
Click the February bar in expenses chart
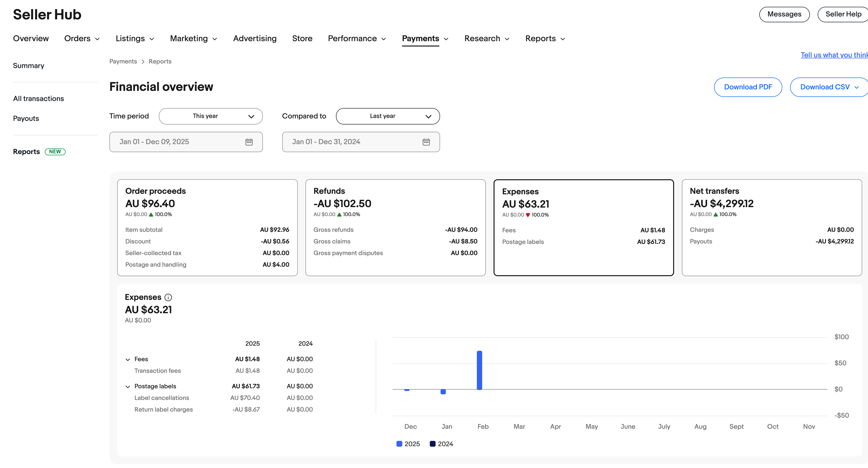(479, 370)
